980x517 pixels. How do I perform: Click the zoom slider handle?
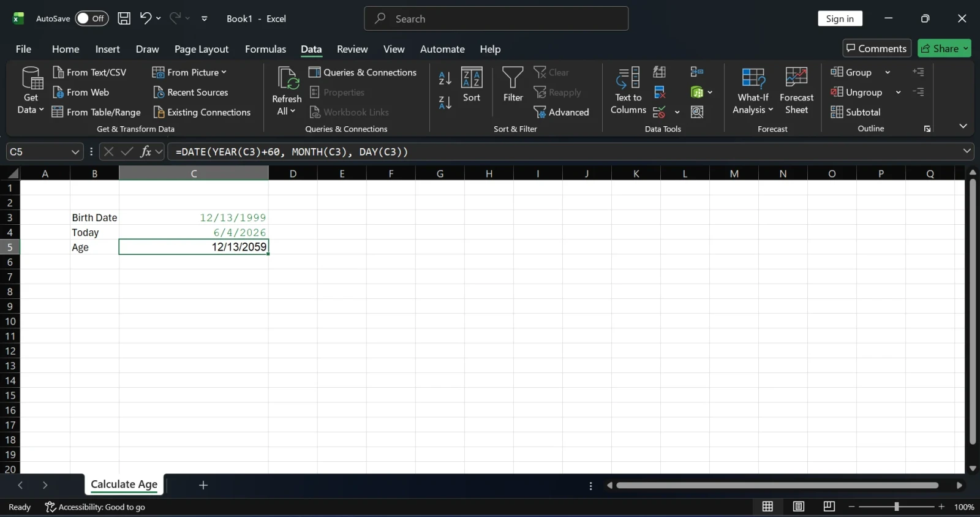(x=897, y=507)
